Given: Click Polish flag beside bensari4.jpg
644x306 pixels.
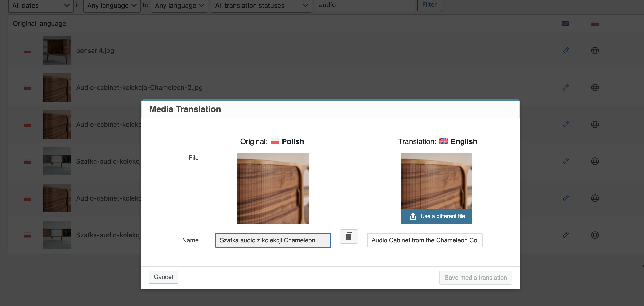Looking at the screenshot, I should [27, 51].
